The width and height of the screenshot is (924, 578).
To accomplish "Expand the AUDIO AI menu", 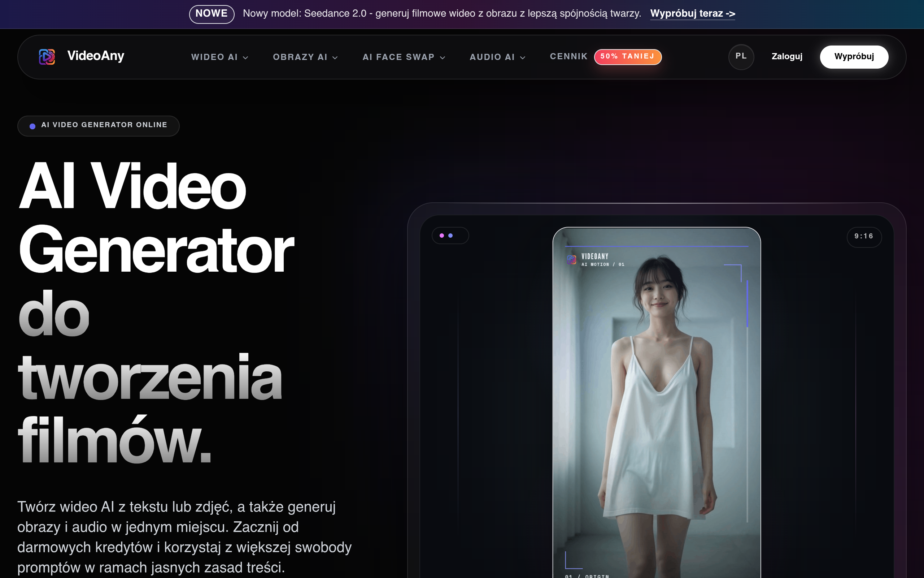I will [x=497, y=57].
